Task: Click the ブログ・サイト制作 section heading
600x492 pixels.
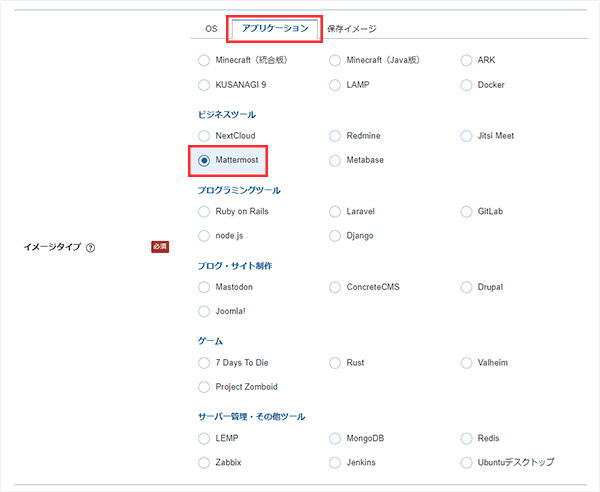Action: [x=235, y=266]
